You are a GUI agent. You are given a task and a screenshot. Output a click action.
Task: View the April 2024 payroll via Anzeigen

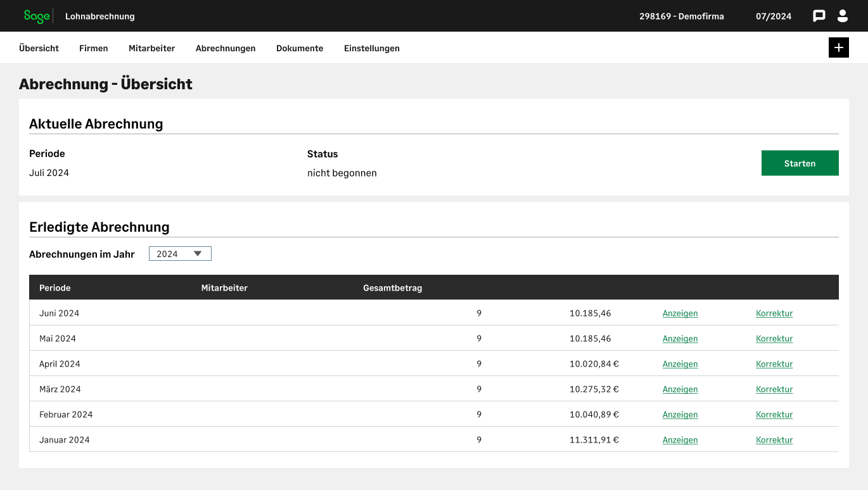point(680,364)
